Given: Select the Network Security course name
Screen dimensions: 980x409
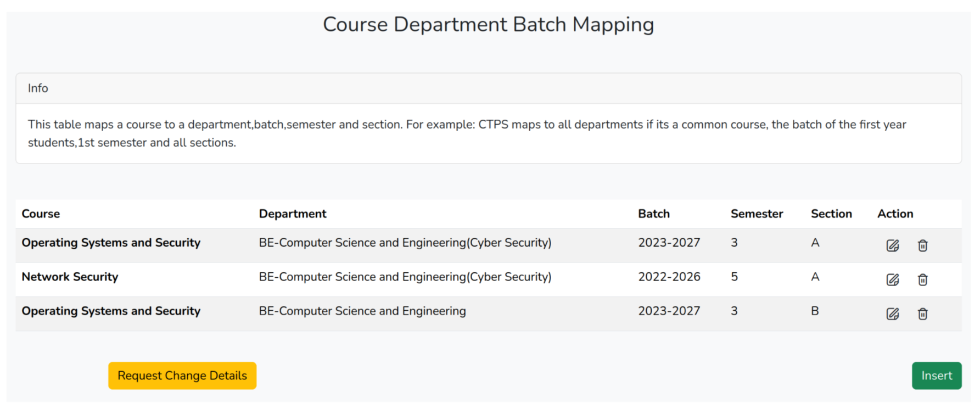Looking at the screenshot, I should coord(70,277).
